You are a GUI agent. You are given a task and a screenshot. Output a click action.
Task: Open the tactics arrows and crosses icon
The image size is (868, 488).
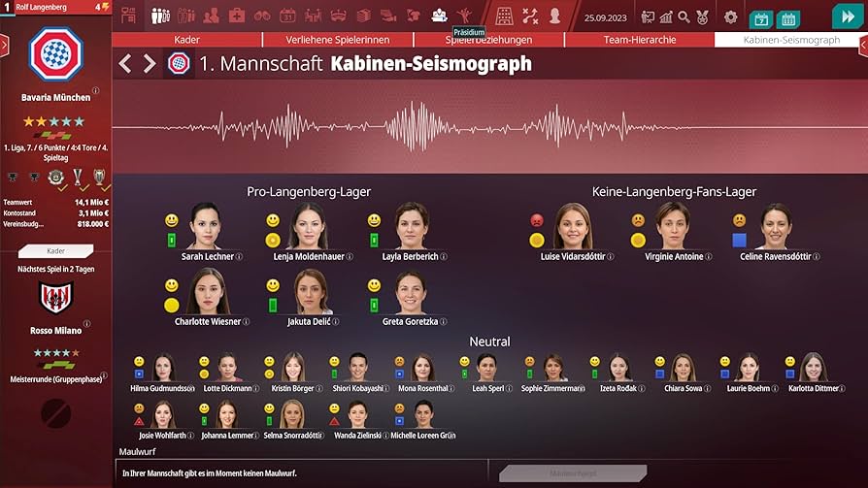click(530, 16)
